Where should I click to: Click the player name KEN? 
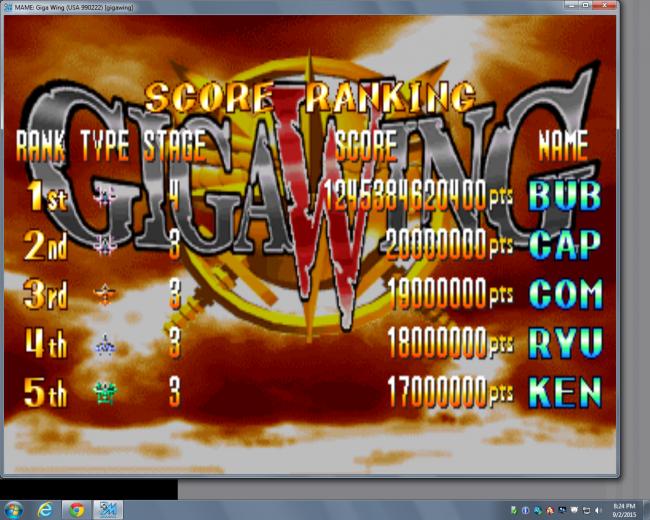(566, 392)
